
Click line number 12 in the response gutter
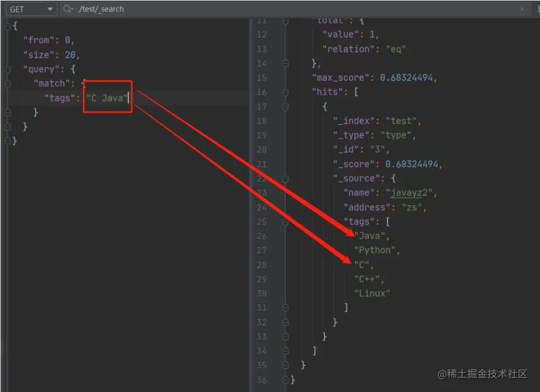click(x=262, y=35)
